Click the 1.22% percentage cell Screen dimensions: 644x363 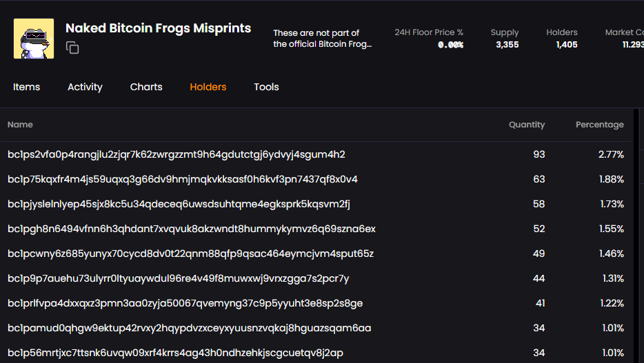612,304
